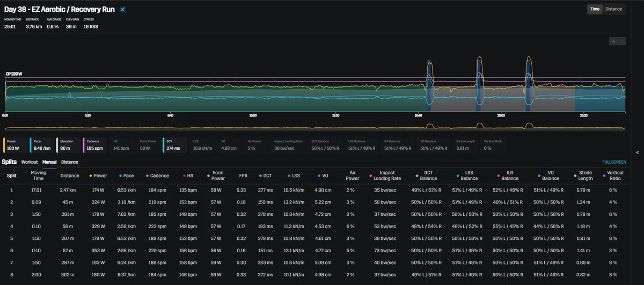This screenshot has height=285, width=644.
Task: Toggle the Elevation metric on the chart
Action: point(68,145)
